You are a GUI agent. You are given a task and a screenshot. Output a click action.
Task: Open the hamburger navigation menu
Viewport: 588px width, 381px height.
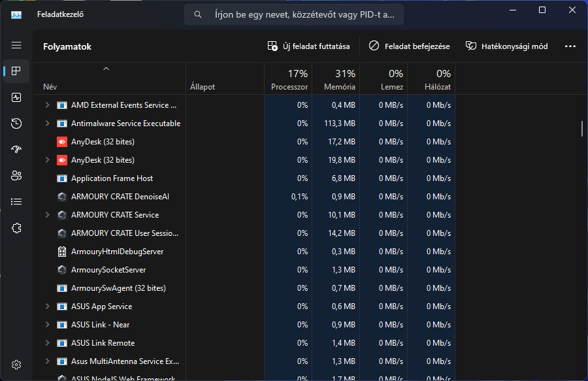pos(16,45)
